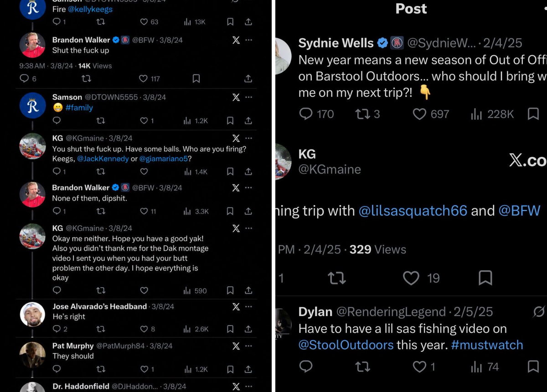This screenshot has height=392, width=547.
Task: Bookmark Brandon Walker's tweet with 117 likes
Action: point(196,79)
